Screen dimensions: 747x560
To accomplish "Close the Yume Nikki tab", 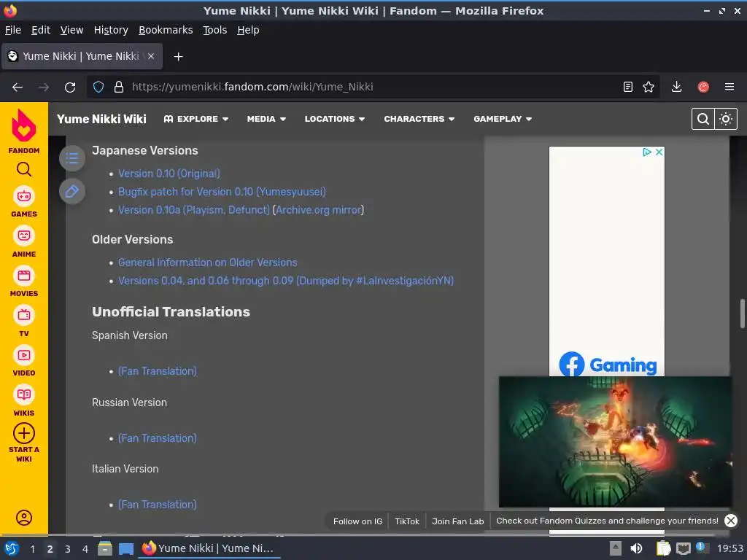I will pyautogui.click(x=151, y=56).
